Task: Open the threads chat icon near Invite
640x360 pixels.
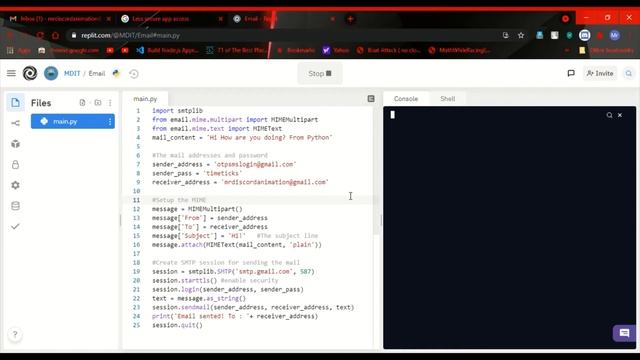Action: coord(571,73)
